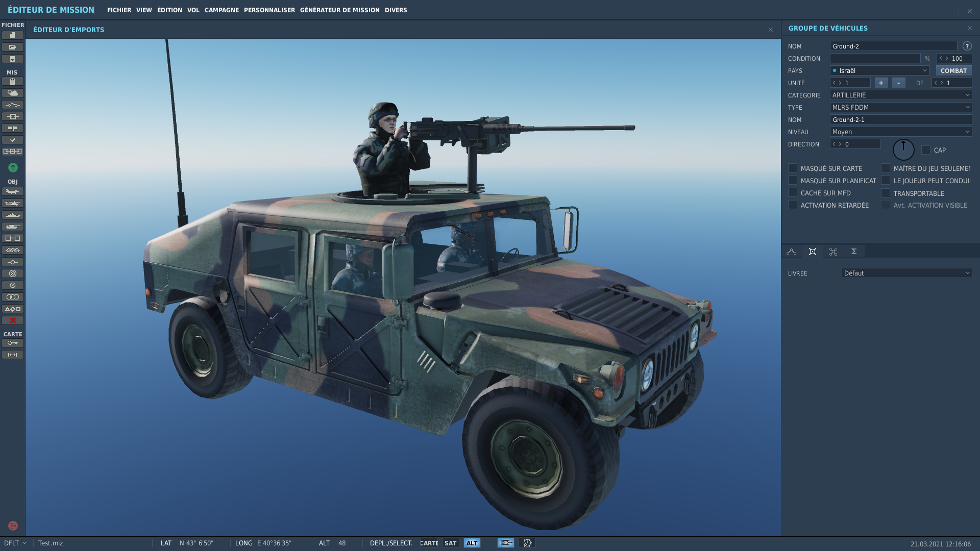Click the red exit icon at bottom left
980x551 pixels.
[13, 525]
